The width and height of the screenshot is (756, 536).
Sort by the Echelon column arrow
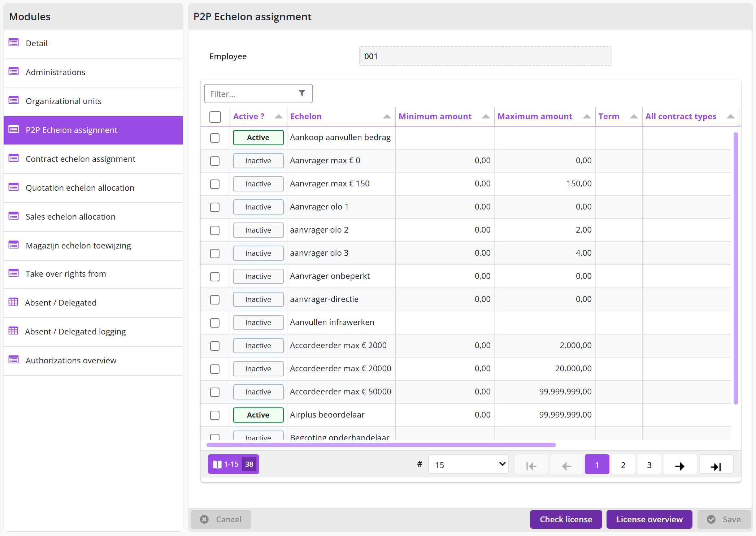pyautogui.click(x=387, y=116)
